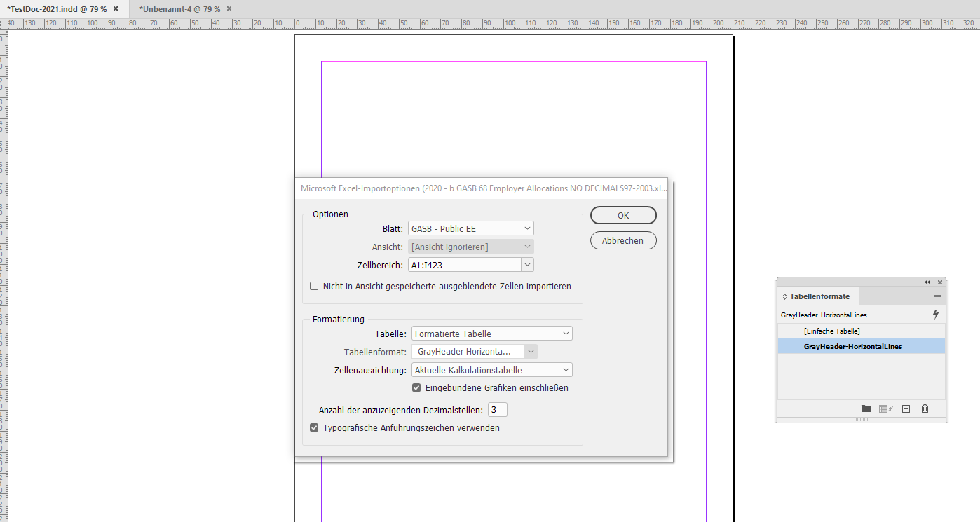Viewport: 980px width, 522px height.
Task: Create a new table style
Action: click(x=906, y=408)
